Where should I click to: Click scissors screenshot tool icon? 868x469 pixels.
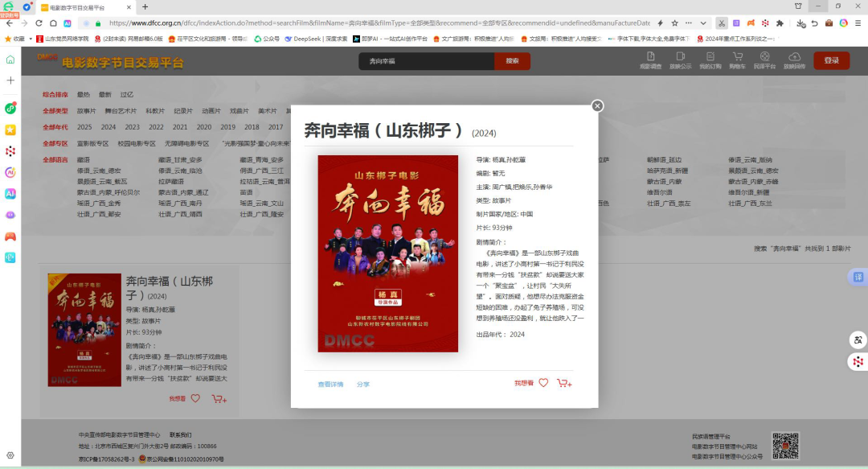pyautogui.click(x=721, y=23)
